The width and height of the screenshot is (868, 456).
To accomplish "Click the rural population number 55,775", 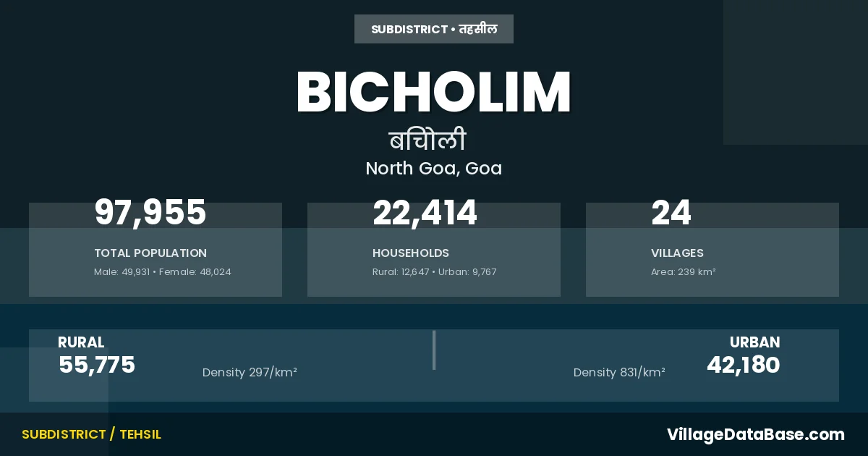I will [97, 365].
